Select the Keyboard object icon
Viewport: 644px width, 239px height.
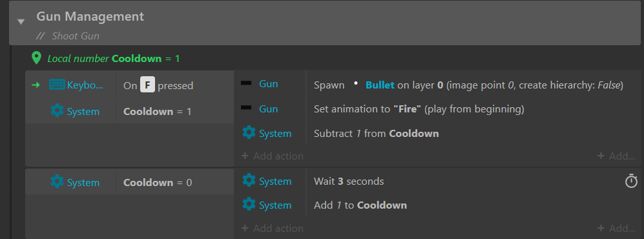[57, 85]
